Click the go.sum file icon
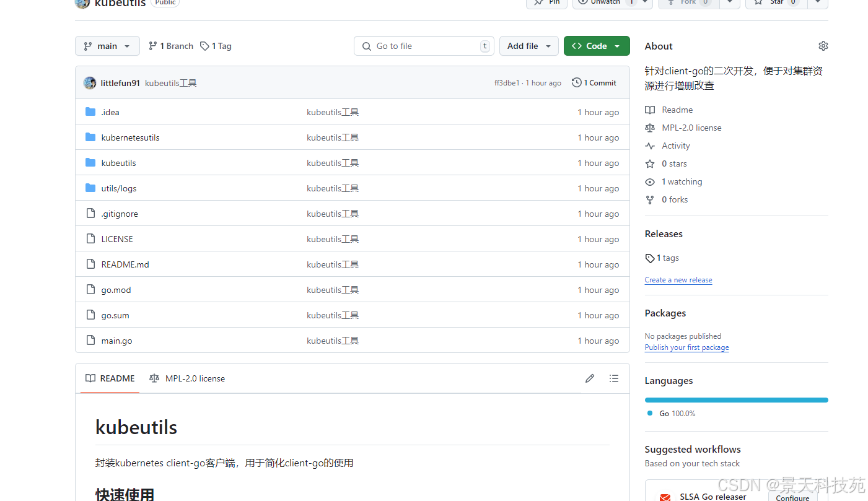868x501 pixels. click(90, 315)
